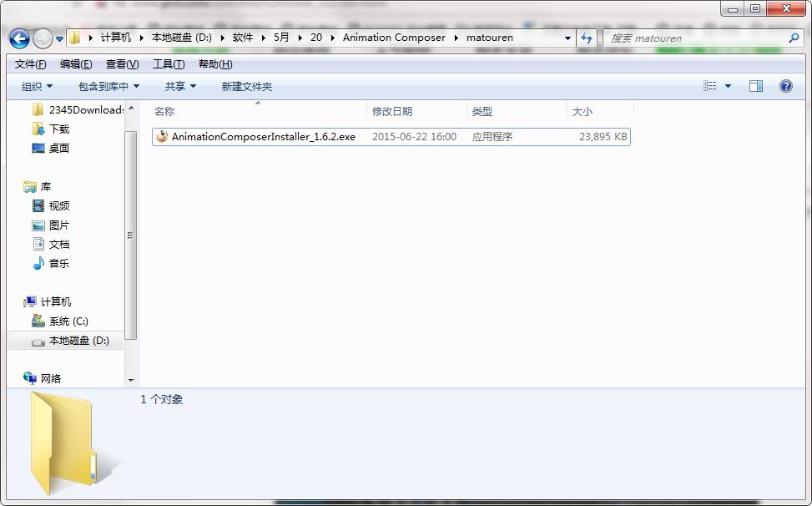Open 2345Downloads in the navigation pane

tap(78, 109)
